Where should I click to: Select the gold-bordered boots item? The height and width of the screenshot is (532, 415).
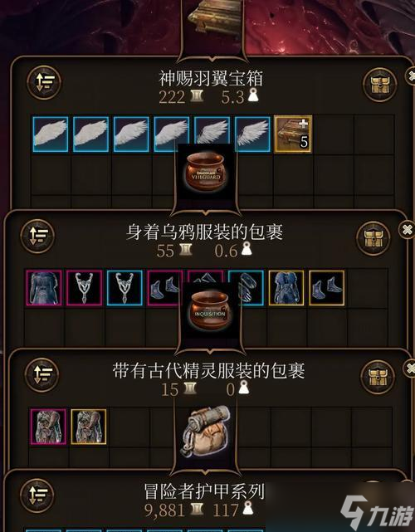click(x=327, y=288)
